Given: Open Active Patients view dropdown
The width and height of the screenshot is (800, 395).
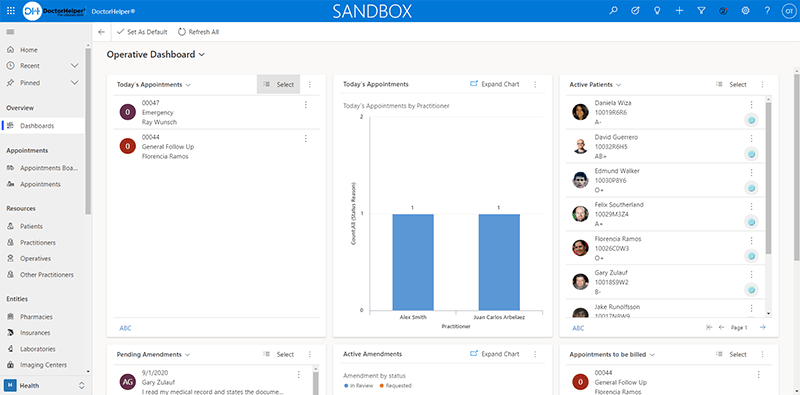Looking at the screenshot, I should point(618,85).
